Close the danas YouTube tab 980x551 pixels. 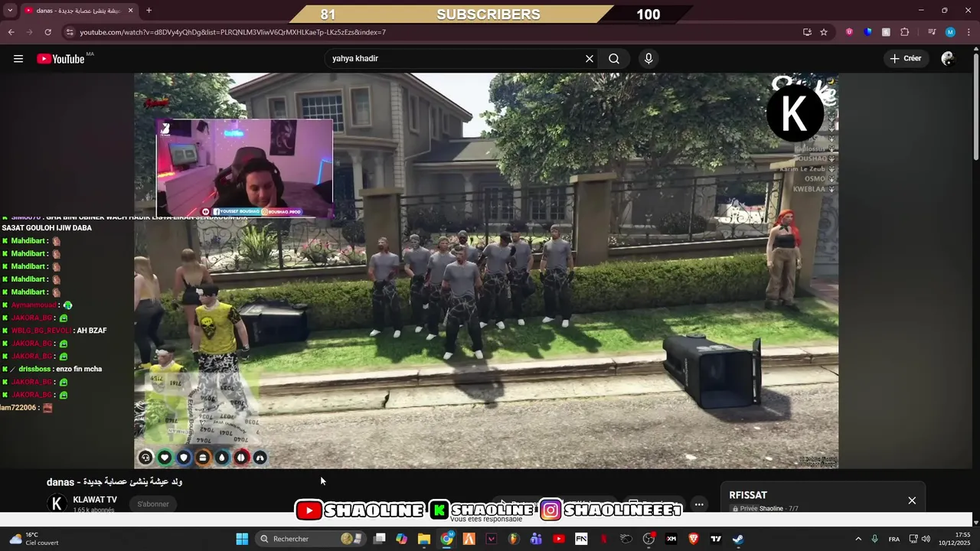click(x=130, y=11)
